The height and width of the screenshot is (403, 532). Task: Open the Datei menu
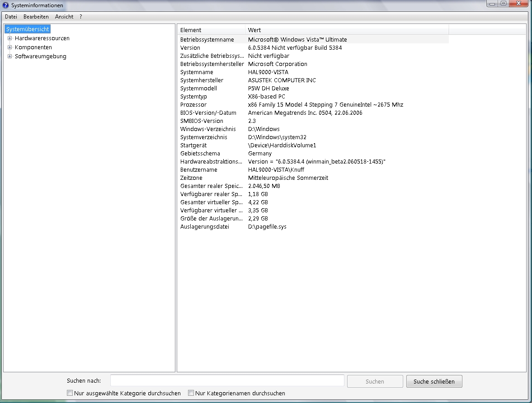[x=11, y=17]
